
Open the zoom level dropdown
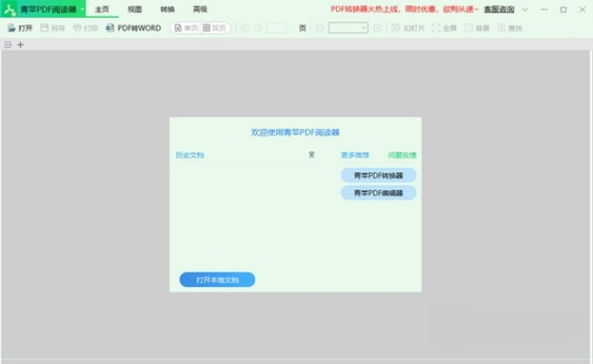pos(348,27)
